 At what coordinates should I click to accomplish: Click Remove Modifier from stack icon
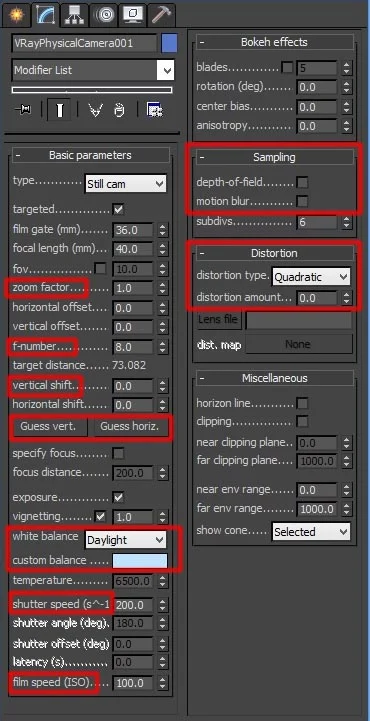119,110
